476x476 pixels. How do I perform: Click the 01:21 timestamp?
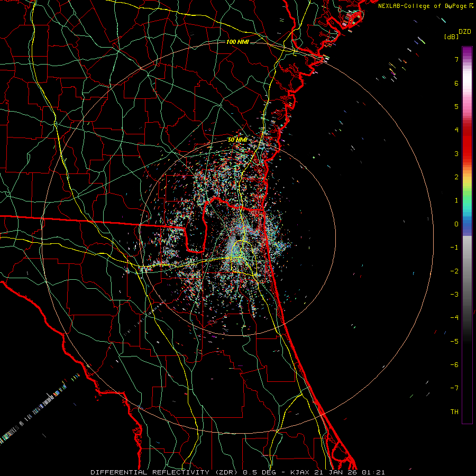(x=373, y=472)
